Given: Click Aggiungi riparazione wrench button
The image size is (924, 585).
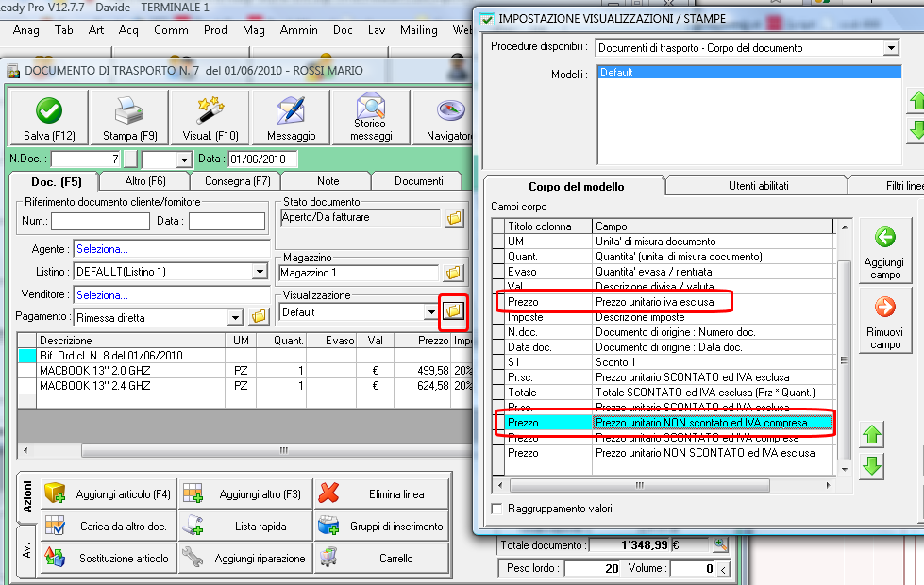Looking at the screenshot, I should (245, 558).
